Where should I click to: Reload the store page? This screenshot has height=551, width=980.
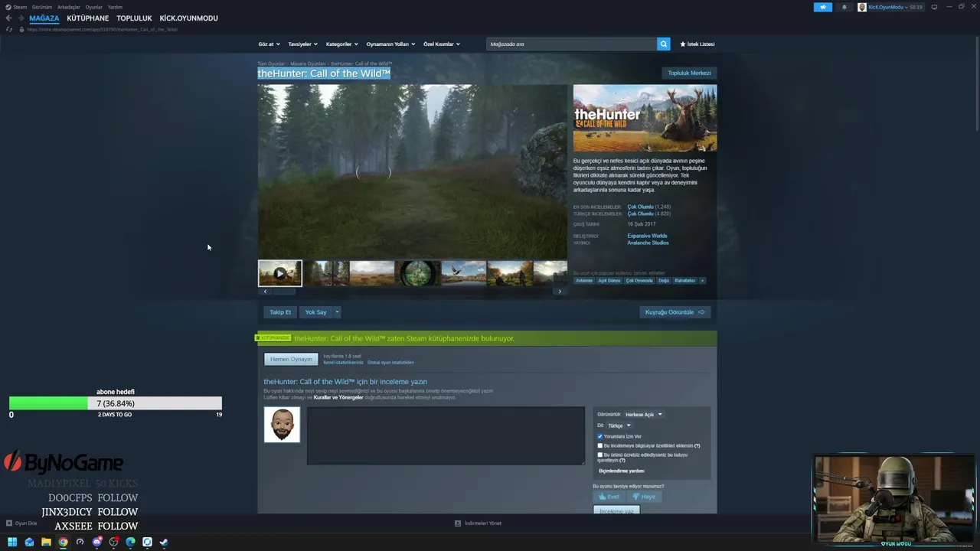(x=9, y=29)
